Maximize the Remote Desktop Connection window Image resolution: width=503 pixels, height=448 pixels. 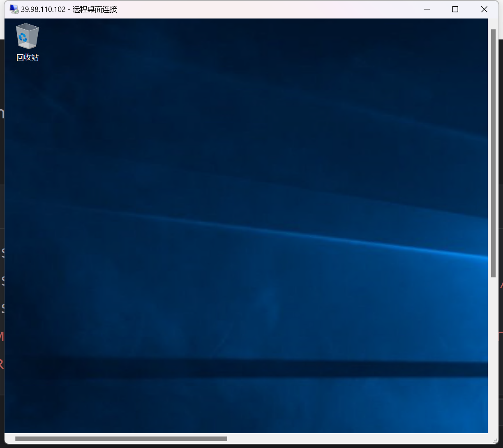(455, 9)
